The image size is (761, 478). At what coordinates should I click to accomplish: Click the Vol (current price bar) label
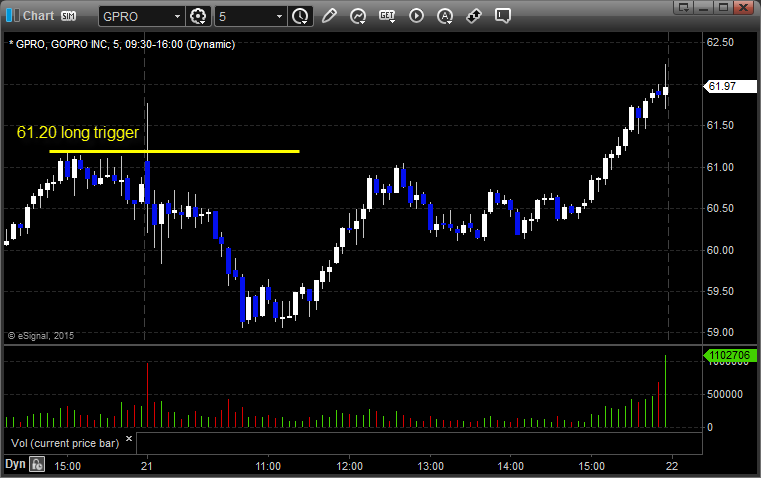[x=65, y=443]
